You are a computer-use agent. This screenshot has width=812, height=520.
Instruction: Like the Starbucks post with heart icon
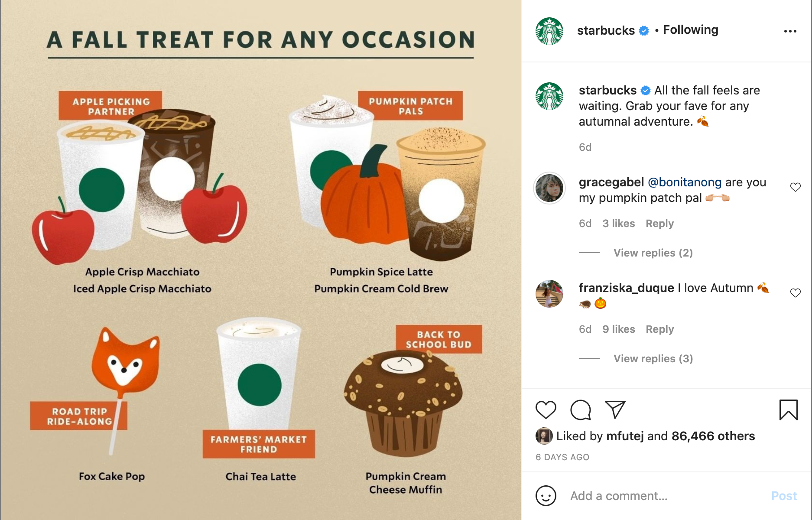[546, 409]
